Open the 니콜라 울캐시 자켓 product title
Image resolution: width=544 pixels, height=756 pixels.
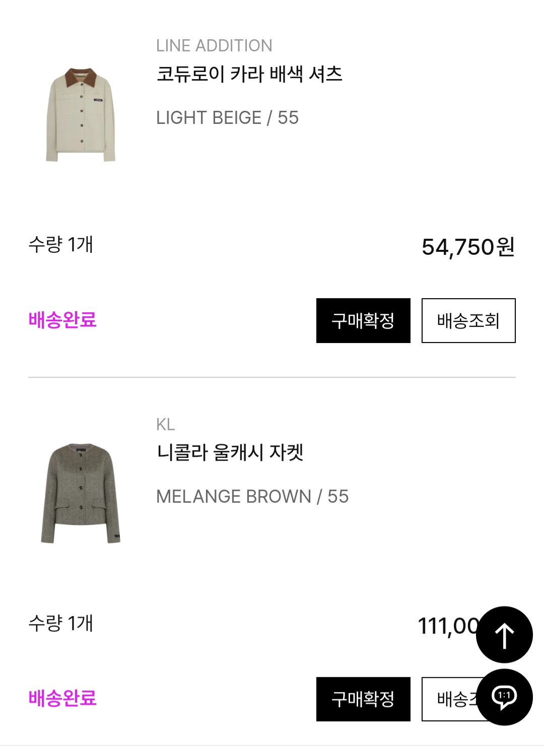230,452
